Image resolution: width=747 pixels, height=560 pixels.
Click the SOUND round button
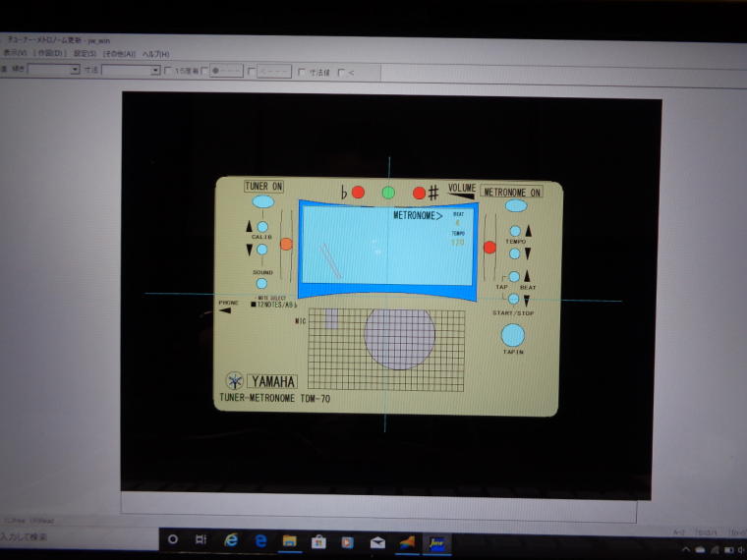point(261,283)
